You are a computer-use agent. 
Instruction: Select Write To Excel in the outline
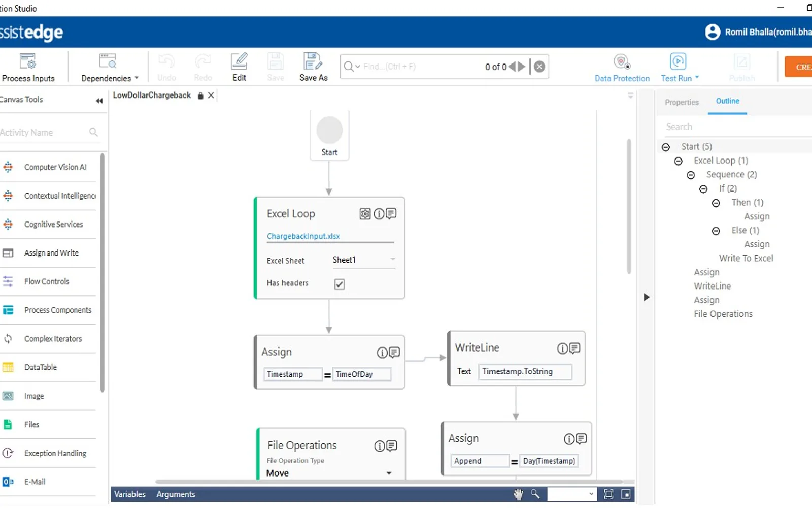coord(746,258)
